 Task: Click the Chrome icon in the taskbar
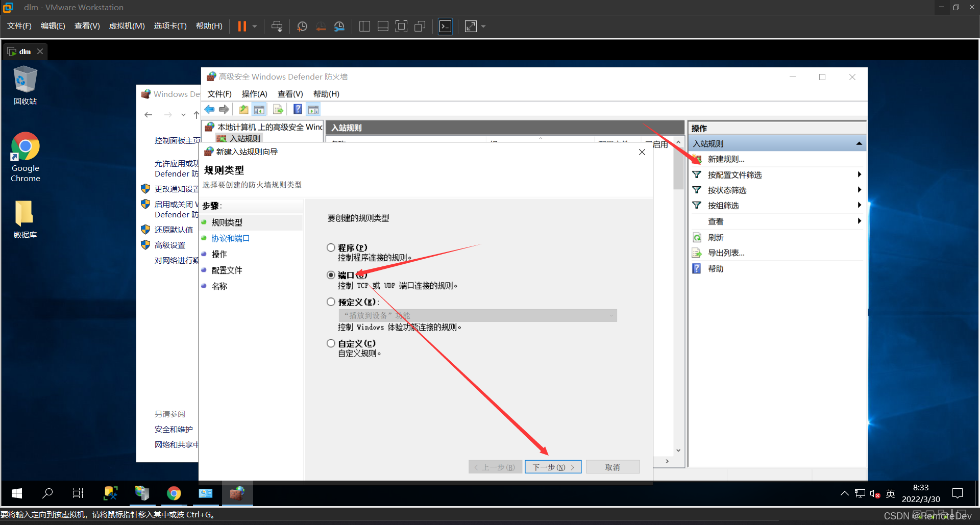(x=174, y=493)
